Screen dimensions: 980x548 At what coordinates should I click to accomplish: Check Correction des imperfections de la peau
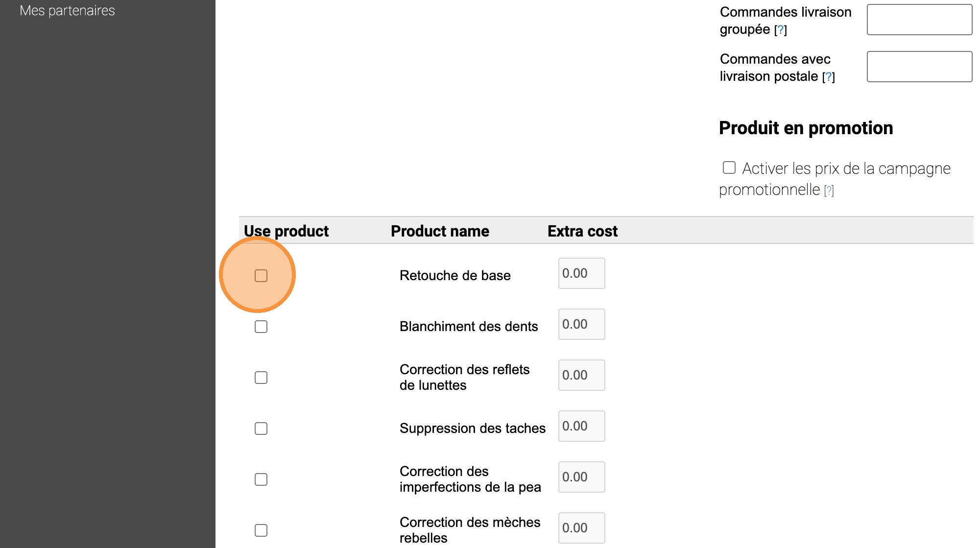(261, 479)
